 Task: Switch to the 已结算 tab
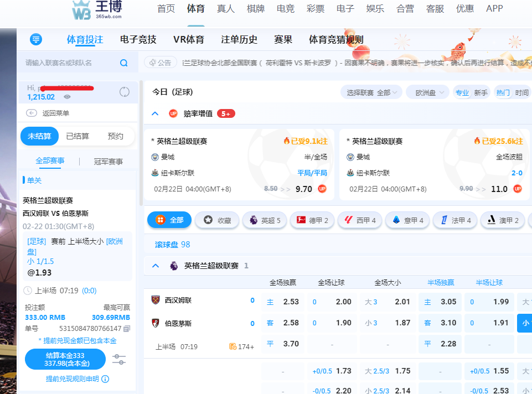[x=78, y=136]
